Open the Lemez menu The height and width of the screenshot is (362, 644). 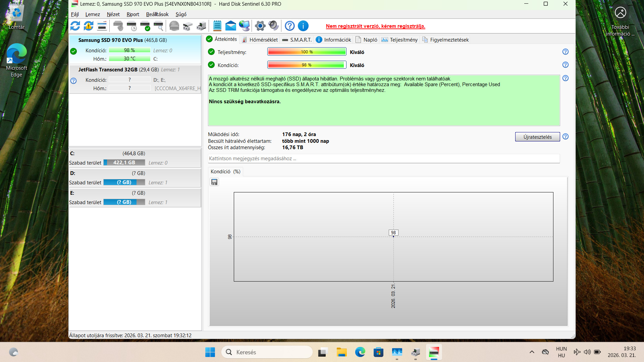(x=93, y=14)
